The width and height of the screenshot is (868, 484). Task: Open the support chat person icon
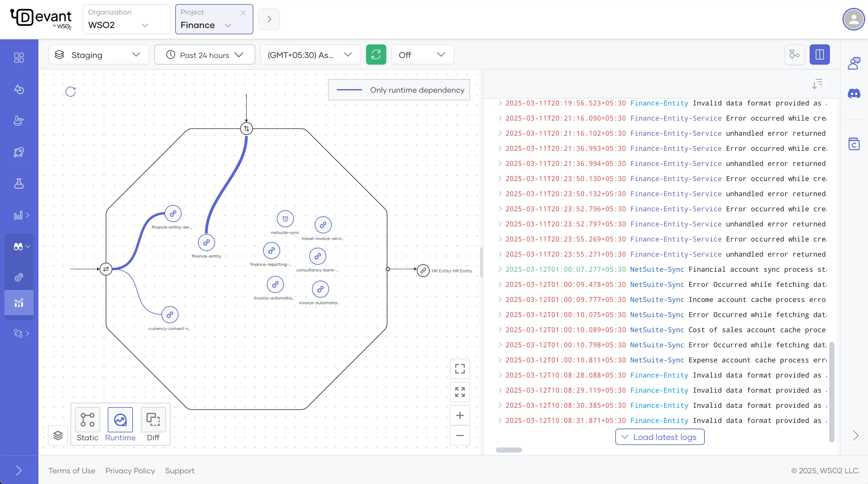(x=854, y=63)
